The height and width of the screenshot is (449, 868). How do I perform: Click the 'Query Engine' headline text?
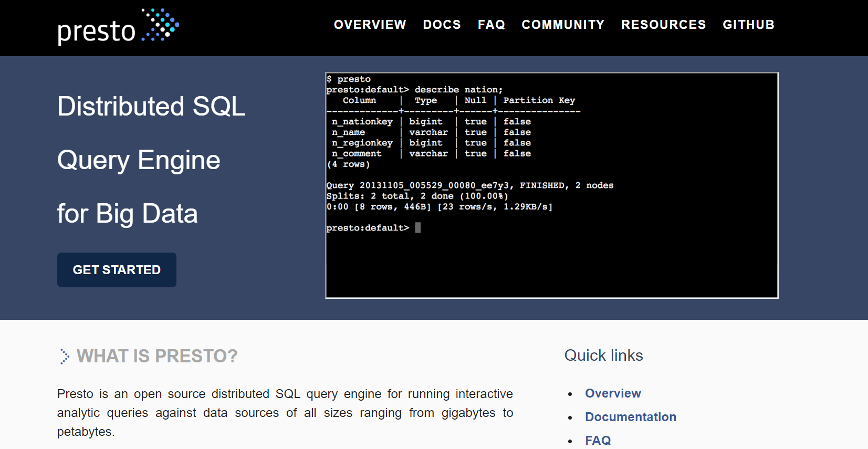click(139, 161)
